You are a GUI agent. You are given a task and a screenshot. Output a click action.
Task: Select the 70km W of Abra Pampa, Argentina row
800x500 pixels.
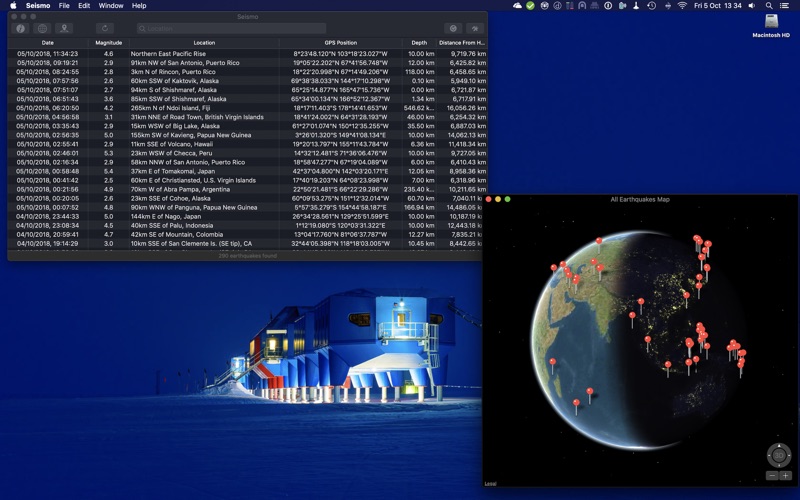[x=247, y=189]
